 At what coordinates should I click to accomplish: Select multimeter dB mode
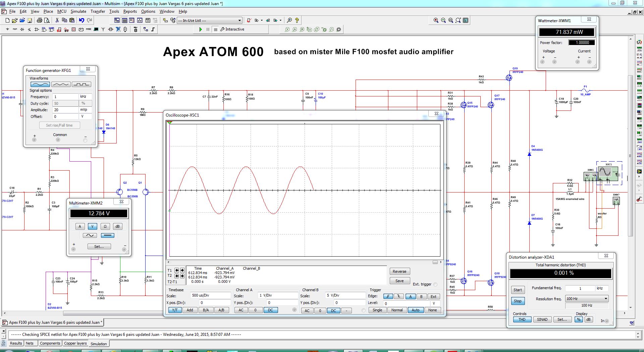117,226
